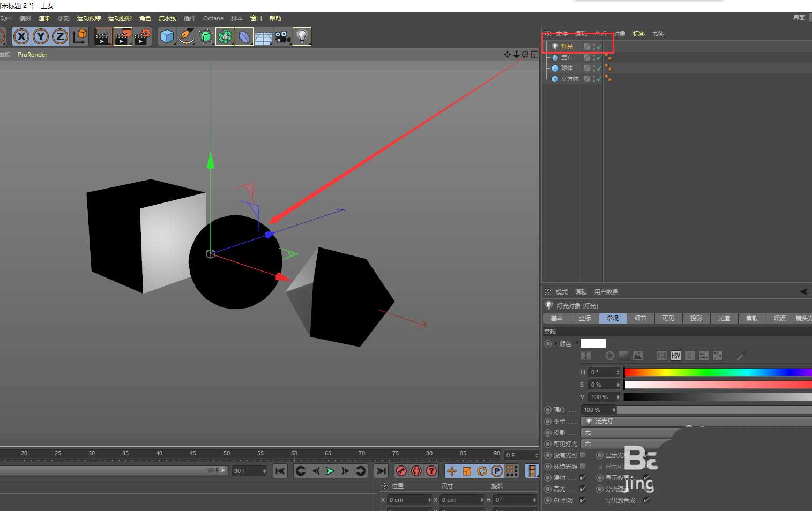
Task: Switch to the 细节 tab
Action: [x=640, y=318]
